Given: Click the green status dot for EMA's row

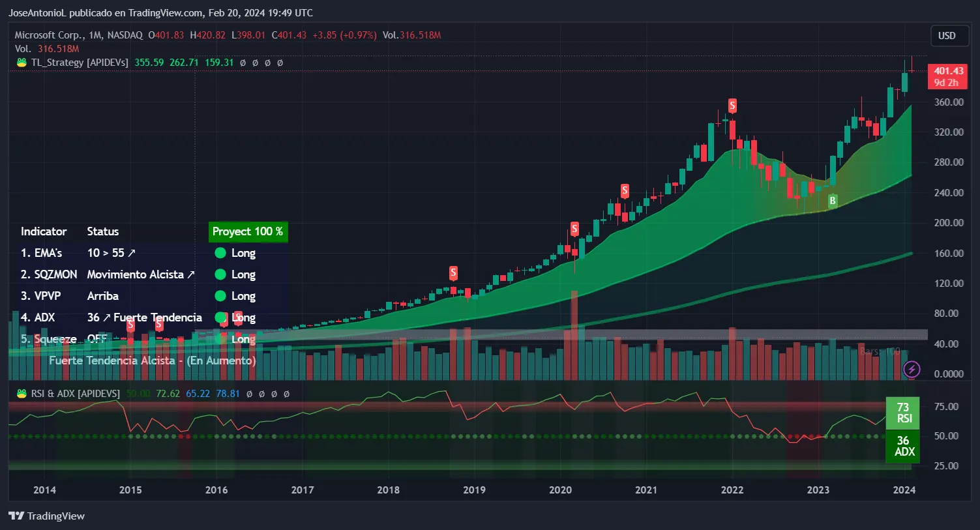Looking at the screenshot, I should 220,253.
